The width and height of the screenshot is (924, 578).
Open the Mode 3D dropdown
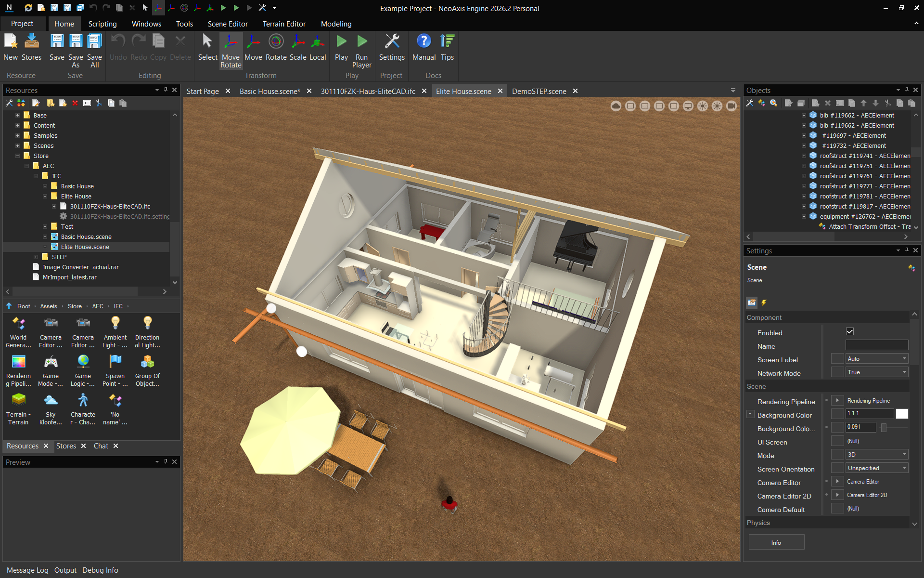click(877, 455)
